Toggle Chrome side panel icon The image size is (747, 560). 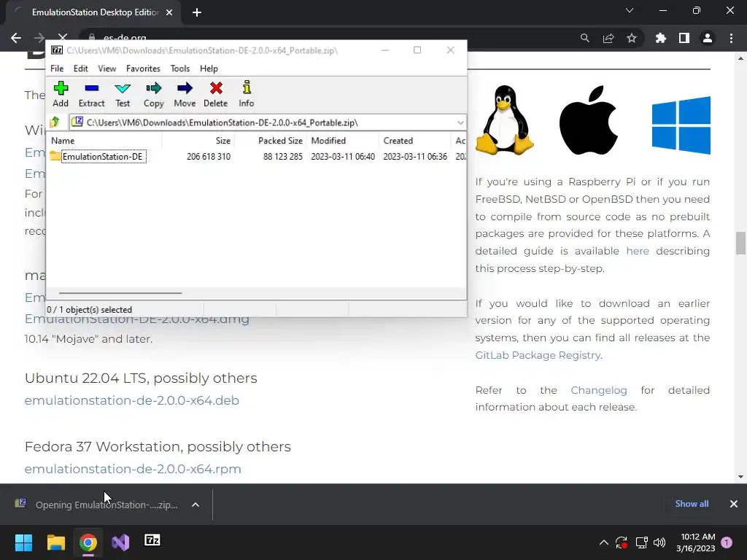tap(684, 38)
